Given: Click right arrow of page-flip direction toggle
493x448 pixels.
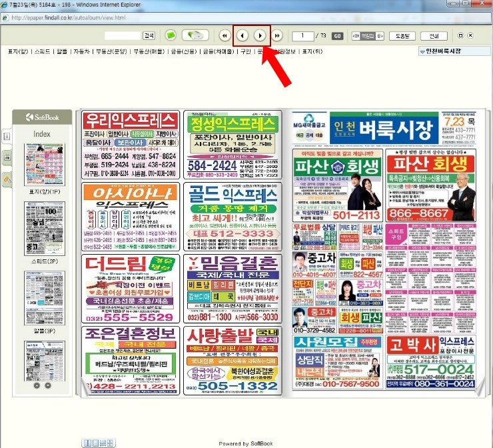Looking at the screenshot, I should coord(380,36).
